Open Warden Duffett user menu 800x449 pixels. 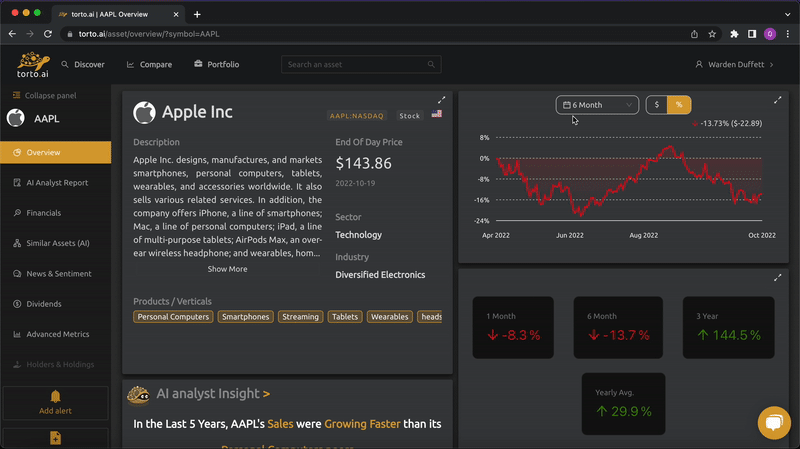click(735, 64)
